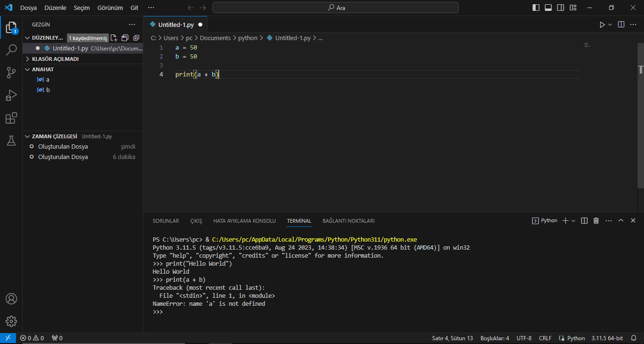The height and width of the screenshot is (344, 644).
Task: Toggle the primary sidebar layout button
Action: (536, 8)
